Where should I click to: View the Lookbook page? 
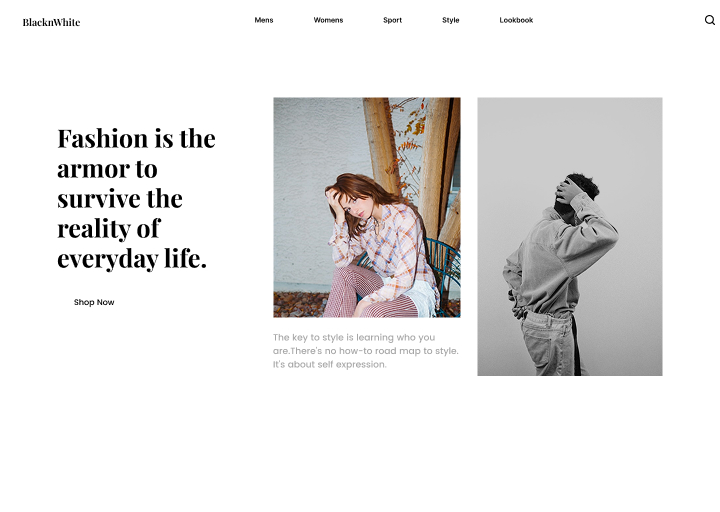tap(516, 20)
